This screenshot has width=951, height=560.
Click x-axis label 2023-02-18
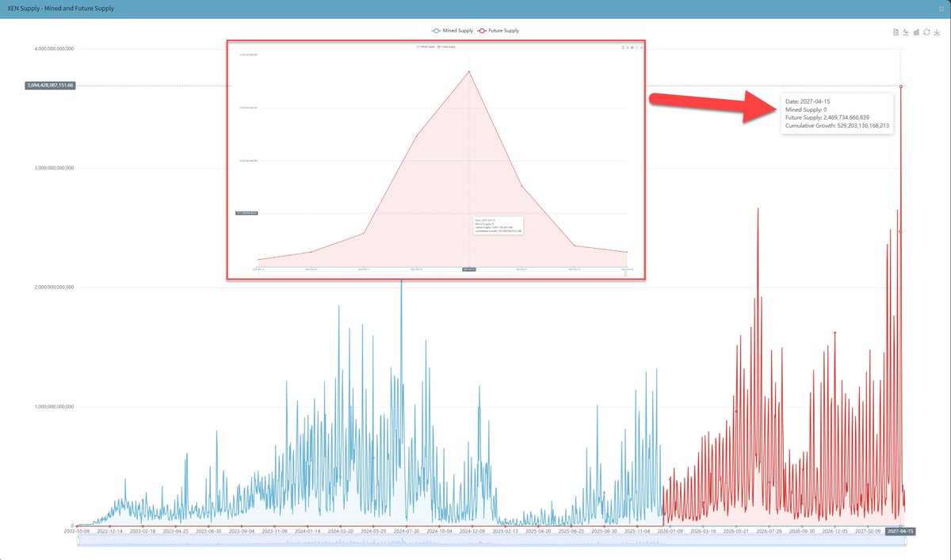pos(143,531)
